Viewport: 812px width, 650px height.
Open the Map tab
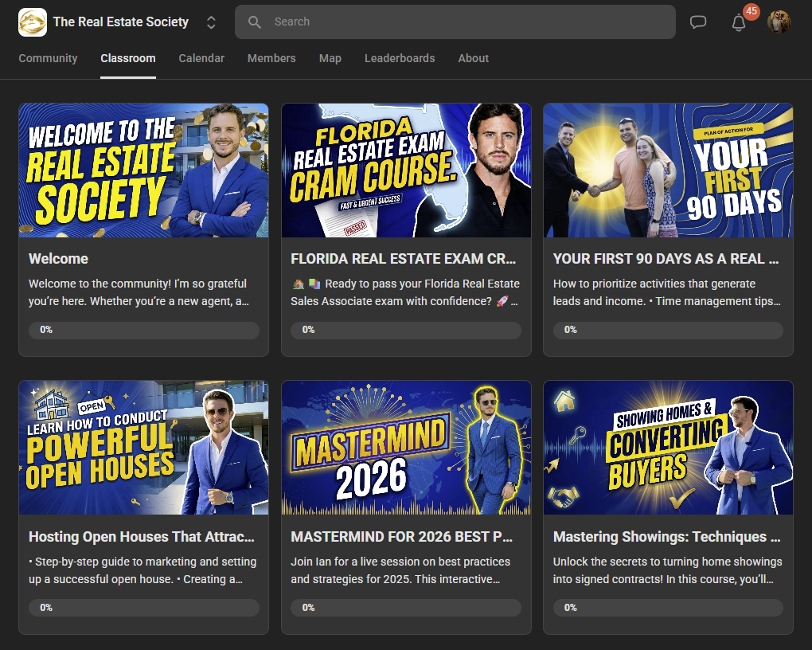coord(330,58)
